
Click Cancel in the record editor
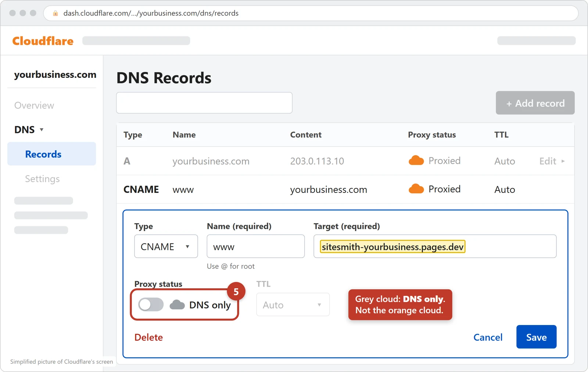pyautogui.click(x=488, y=337)
